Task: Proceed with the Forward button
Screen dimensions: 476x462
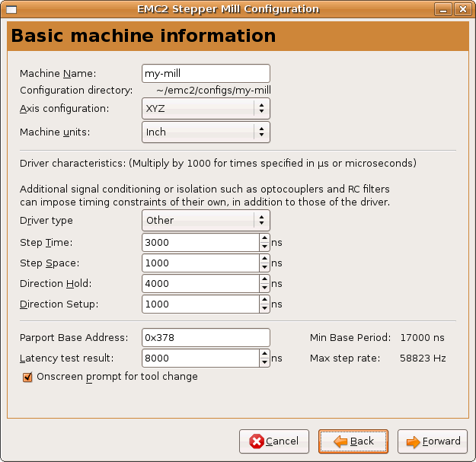Action: tap(433, 441)
